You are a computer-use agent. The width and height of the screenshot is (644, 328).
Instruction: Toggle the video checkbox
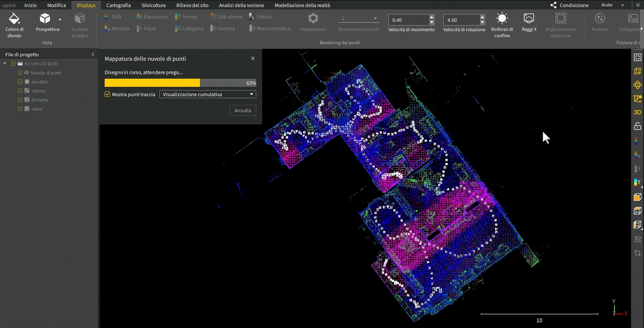(20, 109)
